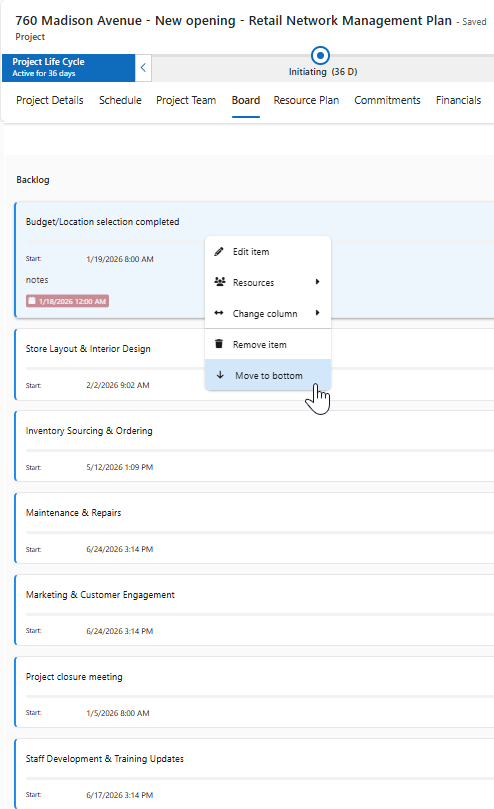494x809 pixels.
Task: Collapse the Project Life Cycle panel chevron
Action: pos(143,68)
